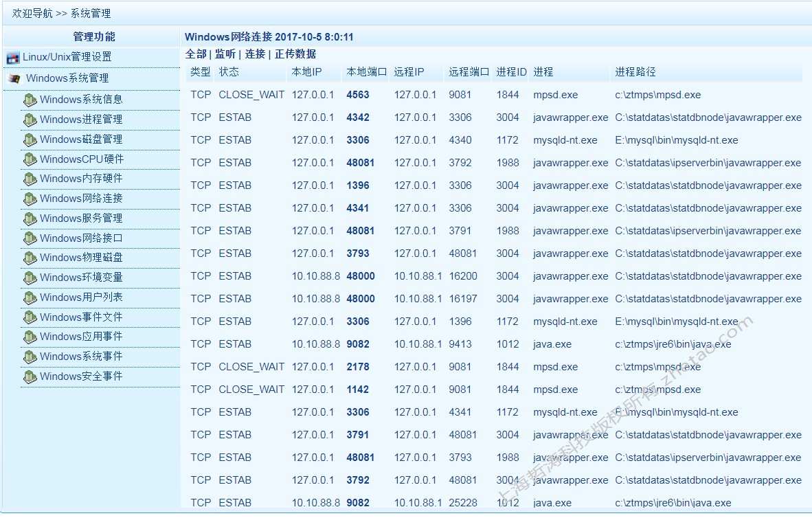
Task: Click the 本地端口 column header
Action: (367, 72)
